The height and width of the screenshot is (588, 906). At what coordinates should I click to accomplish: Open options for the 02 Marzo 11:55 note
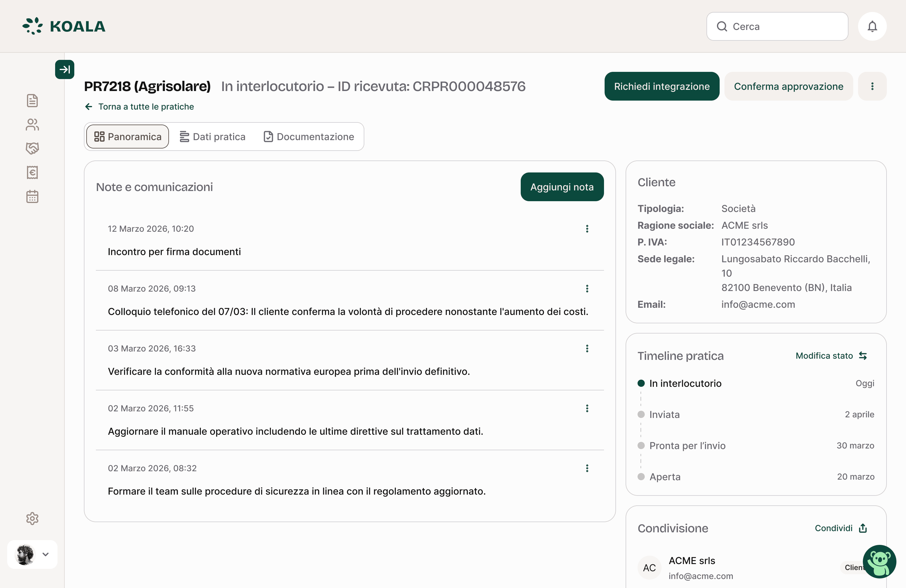[587, 408]
